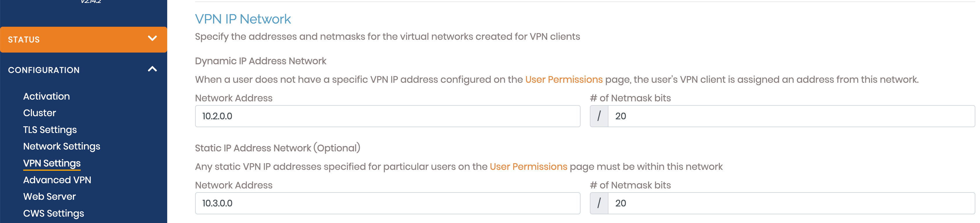The width and height of the screenshot is (980, 223).
Task: Expand the STATUS section chevron
Action: [152, 38]
